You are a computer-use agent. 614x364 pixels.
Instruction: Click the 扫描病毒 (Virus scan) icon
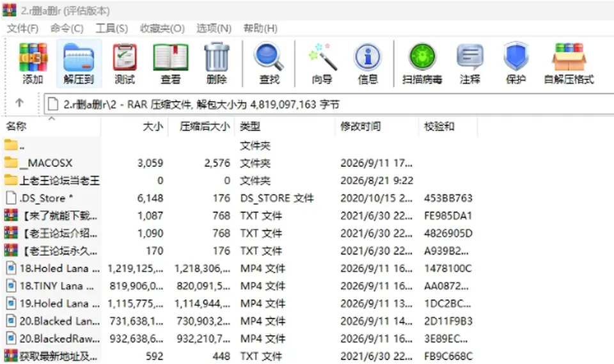(x=422, y=58)
